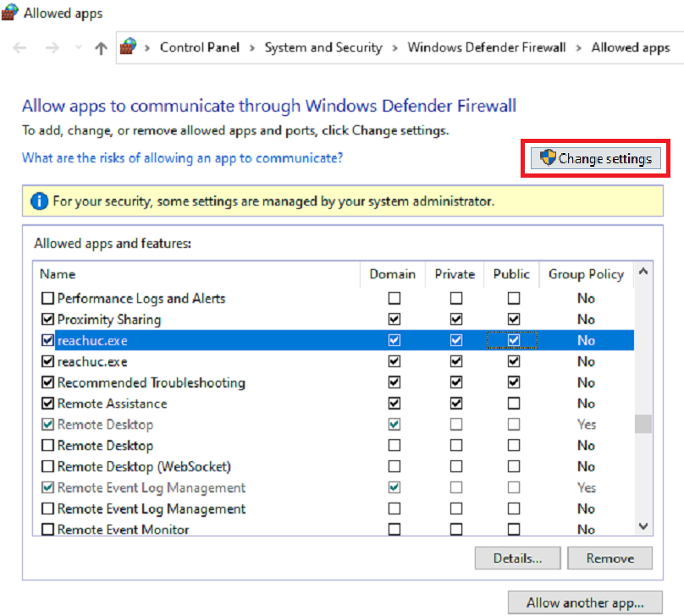Image resolution: width=684 pixels, height=616 pixels.
Task: Navigate to System and Security breadcrumb
Action: click(x=323, y=47)
